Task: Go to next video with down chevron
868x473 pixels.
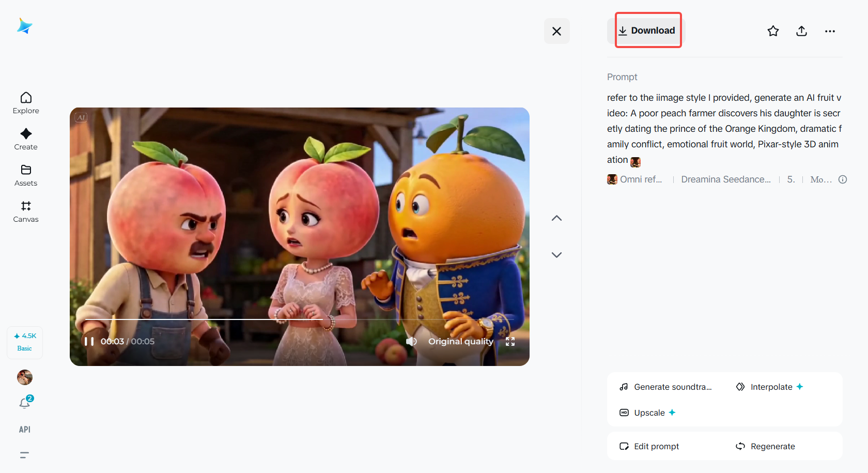Action: [x=556, y=255]
